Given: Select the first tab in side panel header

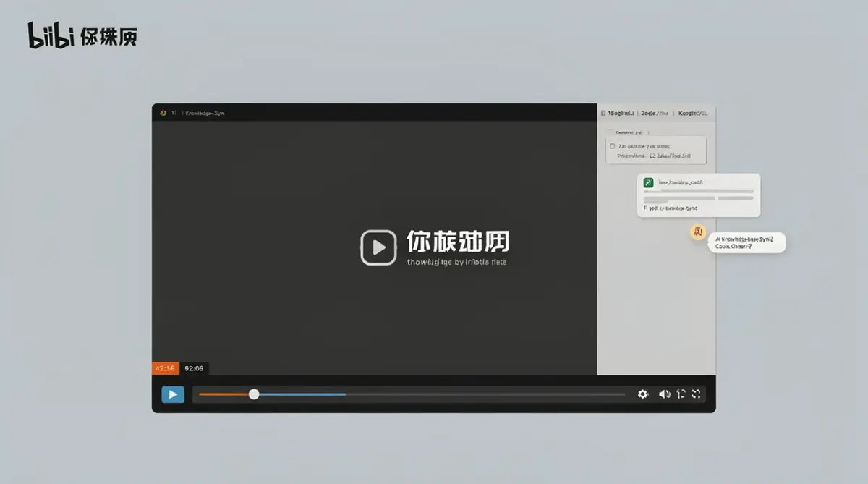Looking at the screenshot, I should [619, 114].
